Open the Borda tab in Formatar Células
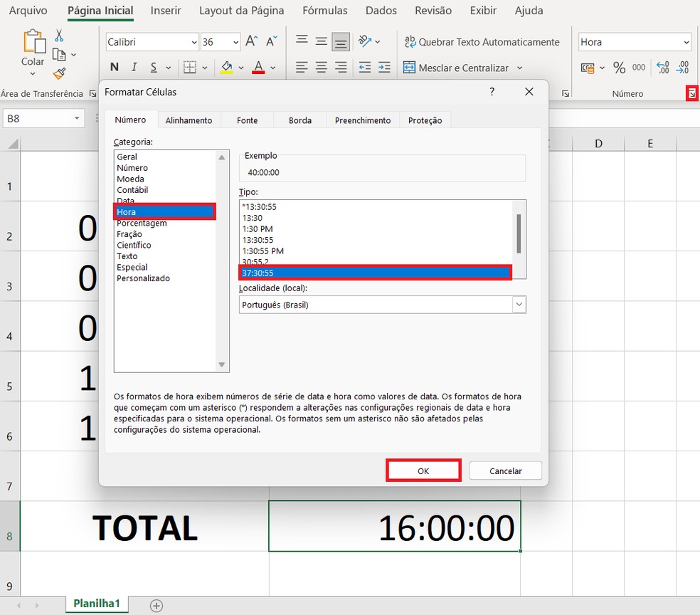This screenshot has width=700, height=615. pyautogui.click(x=299, y=120)
